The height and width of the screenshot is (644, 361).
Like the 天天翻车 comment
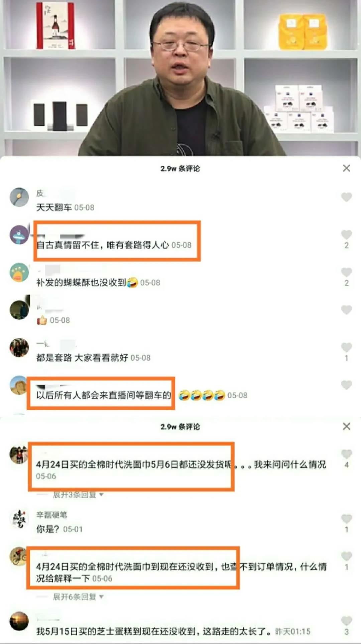347,197
